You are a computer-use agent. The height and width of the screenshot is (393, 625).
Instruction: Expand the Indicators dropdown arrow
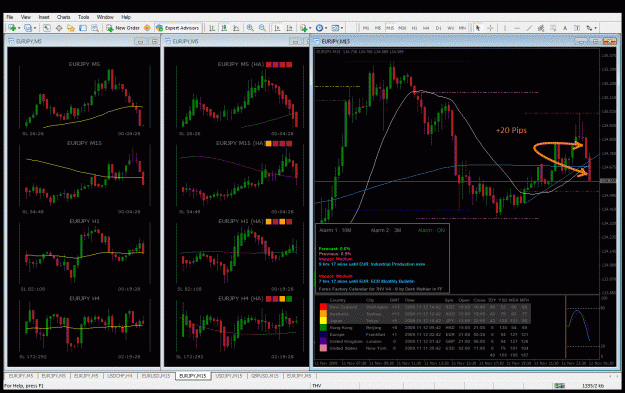(x=310, y=28)
